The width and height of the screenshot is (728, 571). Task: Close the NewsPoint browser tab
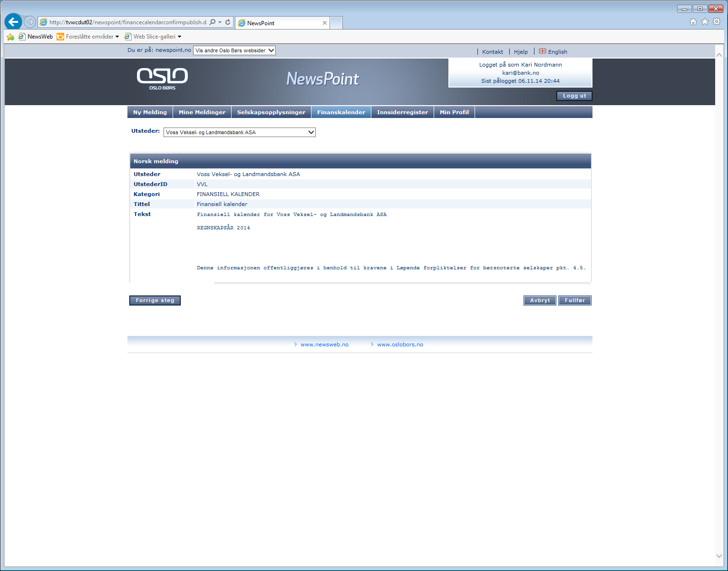325,23
